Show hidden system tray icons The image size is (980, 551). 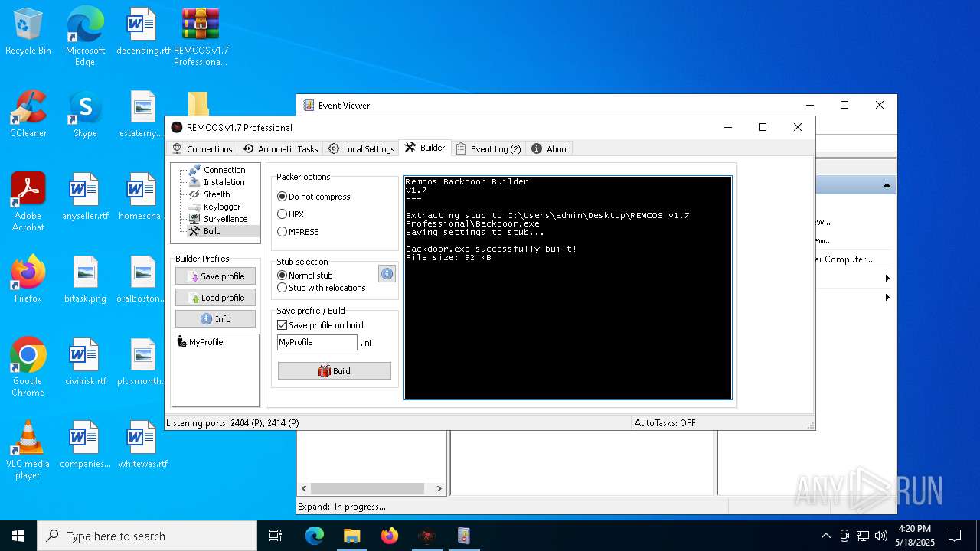(825, 536)
